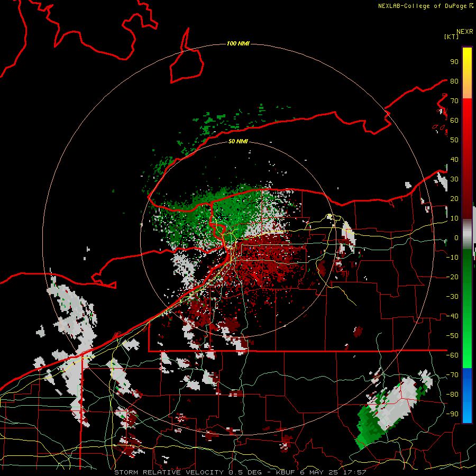476x476 pixels.
Task: Click the -70 value on the velocity scale
Action: (x=452, y=375)
